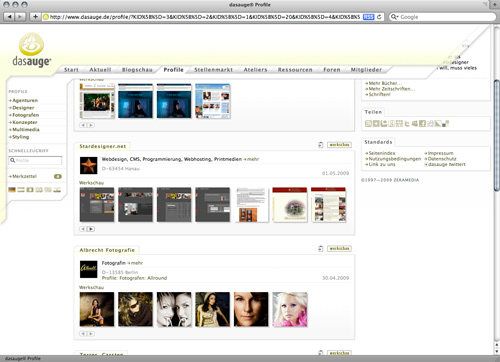Image resolution: width=500 pixels, height=362 pixels.
Task: Click the Profile quick search field
Action: point(35,160)
